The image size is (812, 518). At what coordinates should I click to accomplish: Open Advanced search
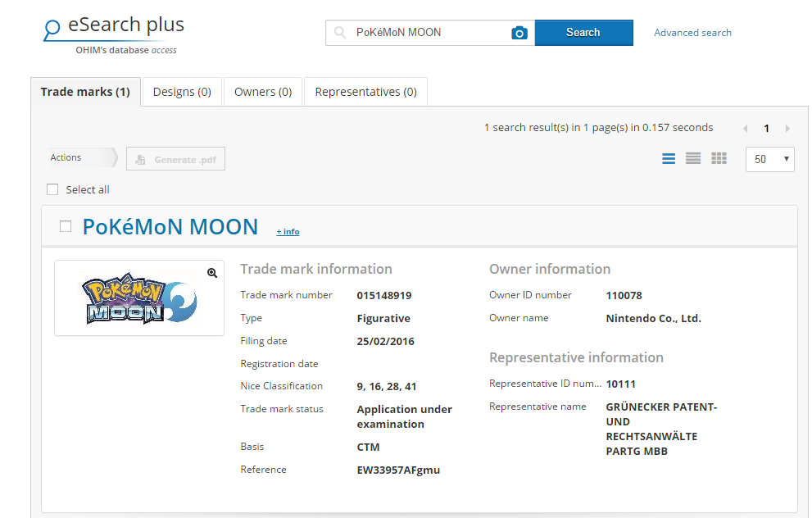(x=692, y=32)
